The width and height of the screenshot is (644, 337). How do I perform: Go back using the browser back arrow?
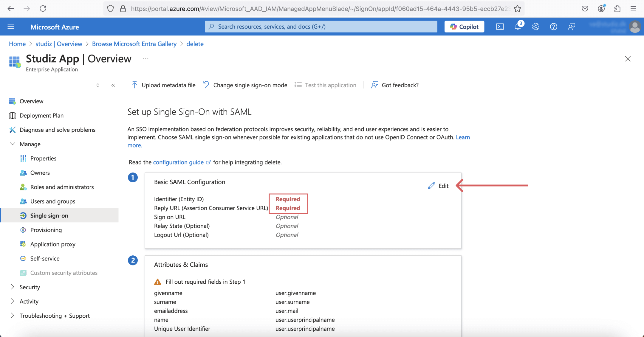11,9
